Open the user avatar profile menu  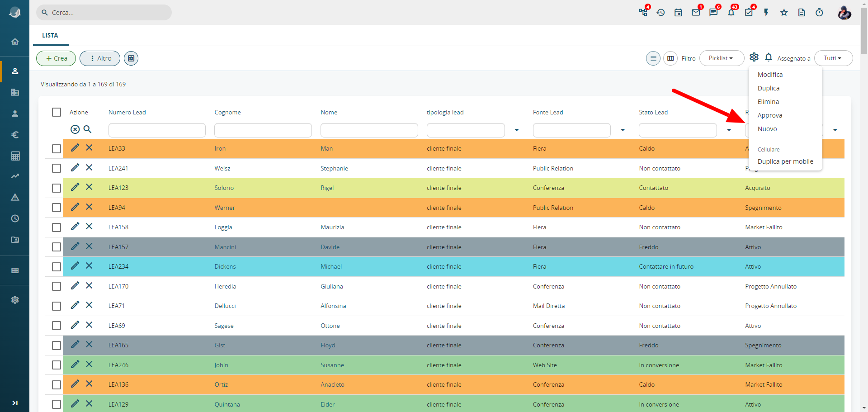[844, 13]
